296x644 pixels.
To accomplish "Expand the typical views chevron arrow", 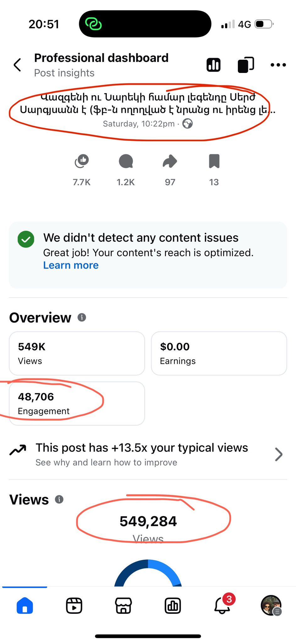I will (278, 454).
